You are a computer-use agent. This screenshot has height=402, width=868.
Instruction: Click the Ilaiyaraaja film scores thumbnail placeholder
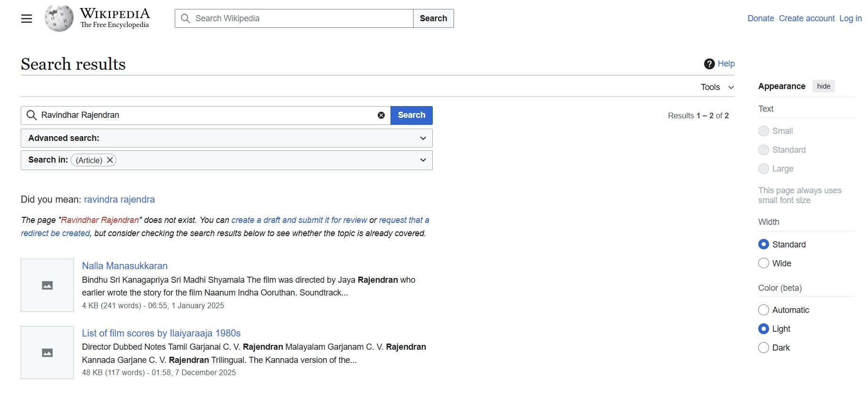[47, 353]
